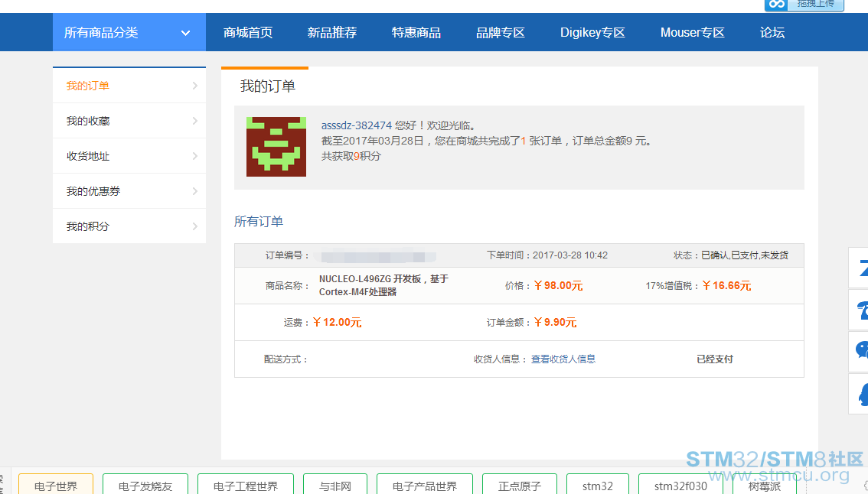Viewport: 868px width, 494px height.
Task: Click the ￥12.00元 shipping fee
Action: [x=337, y=322]
